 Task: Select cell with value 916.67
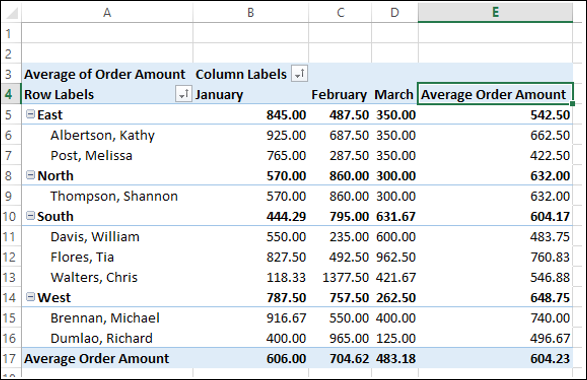click(x=251, y=318)
